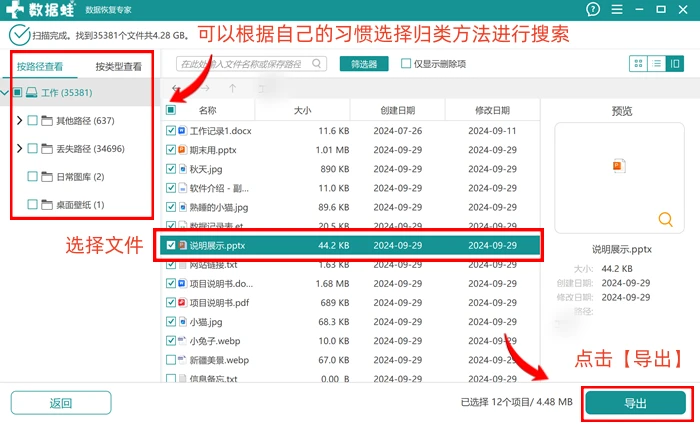Toggle the select-all checkbox beside 名称
Viewport: 700px width, 424px height.
(x=171, y=110)
